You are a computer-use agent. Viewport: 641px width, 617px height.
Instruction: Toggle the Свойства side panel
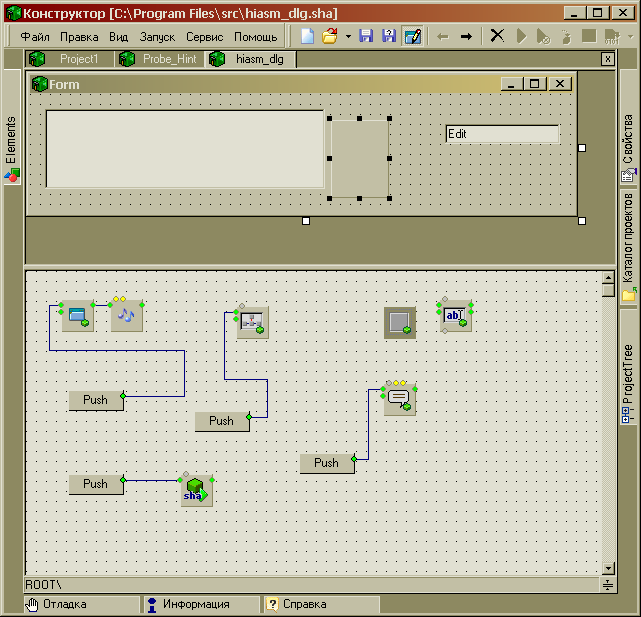pos(628,146)
